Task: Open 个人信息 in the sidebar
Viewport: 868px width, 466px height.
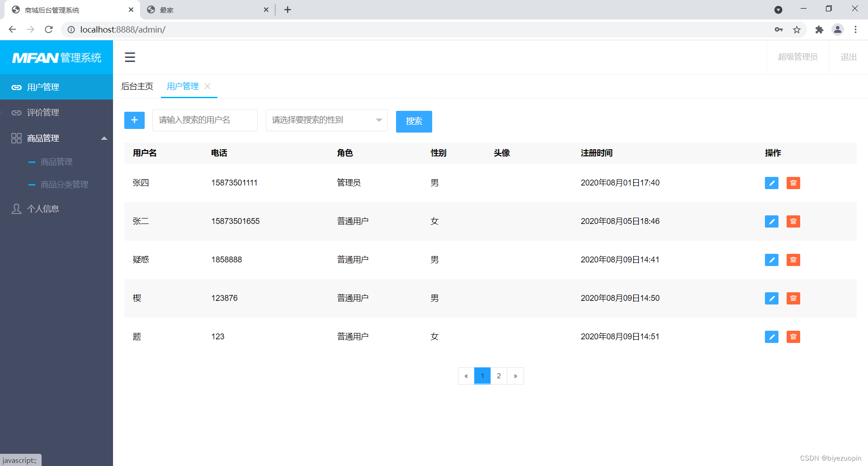Action: tap(57, 209)
